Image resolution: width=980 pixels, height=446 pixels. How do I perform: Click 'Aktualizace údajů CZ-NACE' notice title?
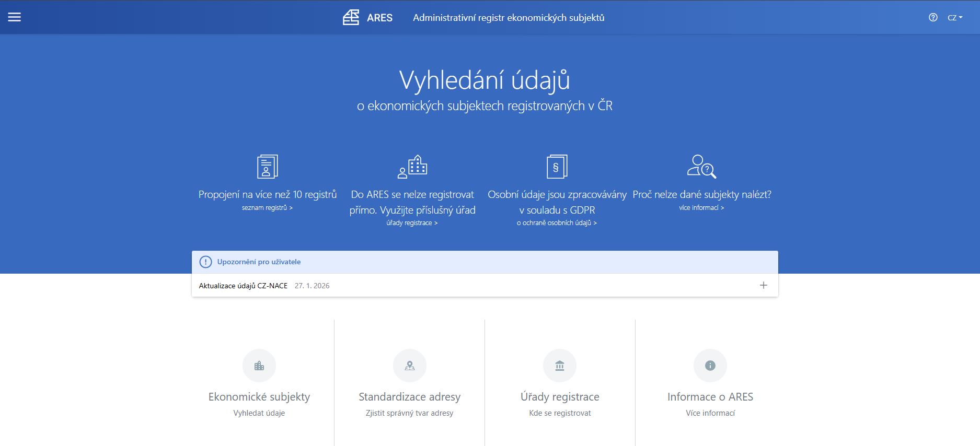[243, 286]
